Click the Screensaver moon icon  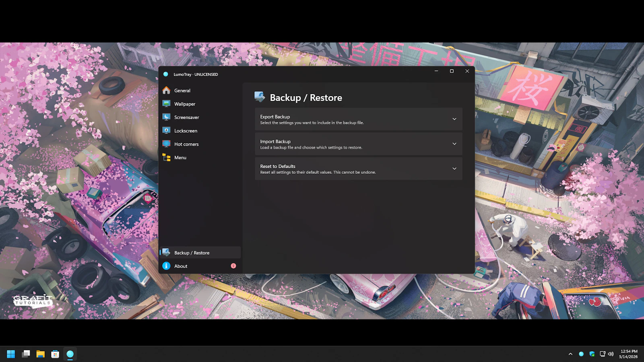tap(166, 117)
